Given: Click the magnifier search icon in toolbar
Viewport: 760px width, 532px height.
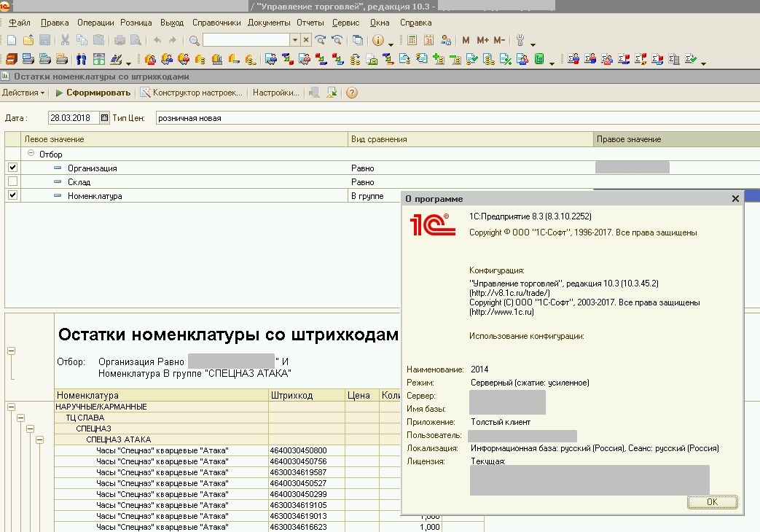Looking at the screenshot, I should coord(195,40).
